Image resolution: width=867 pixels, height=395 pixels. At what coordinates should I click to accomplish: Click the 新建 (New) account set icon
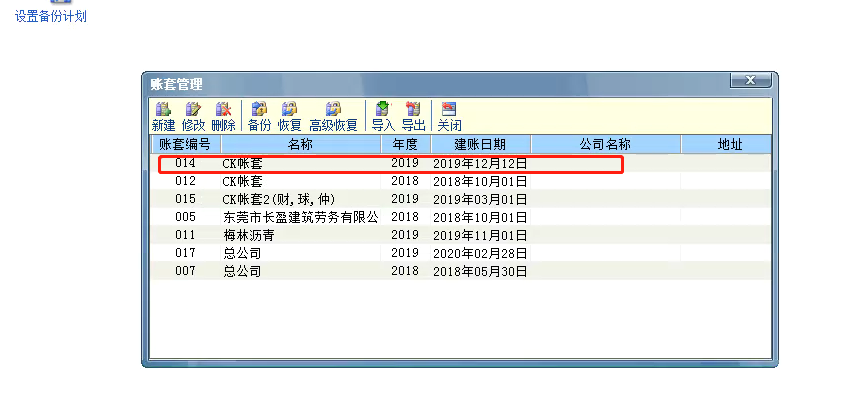(163, 116)
